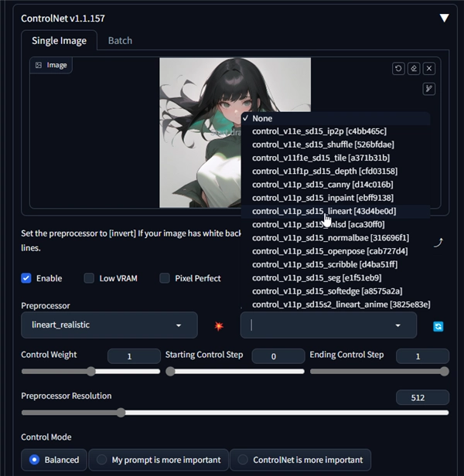Choose control_v11p_sd15_softedge model
464x476 pixels.
point(336,291)
